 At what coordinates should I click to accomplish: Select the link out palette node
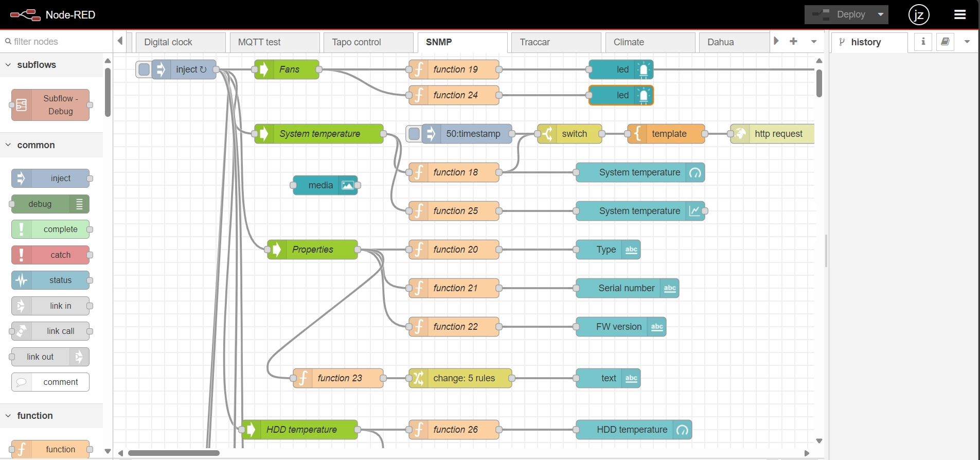tap(50, 357)
